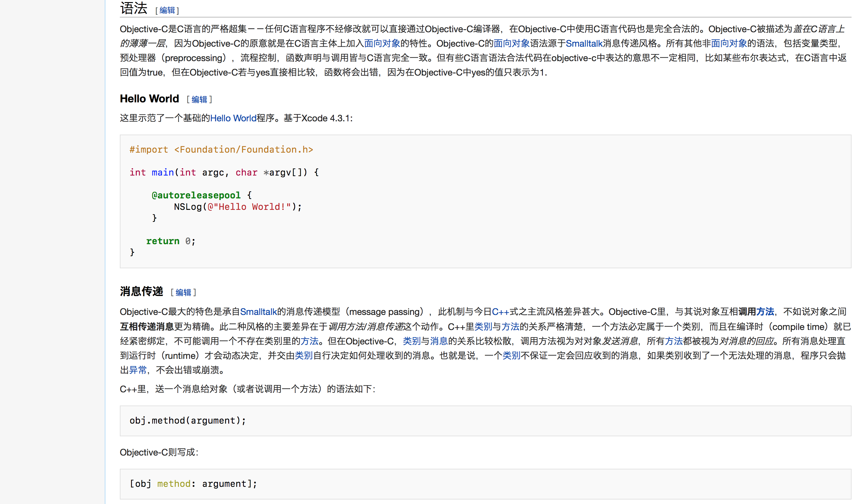Click the NSLog Hello World code line

click(x=238, y=207)
